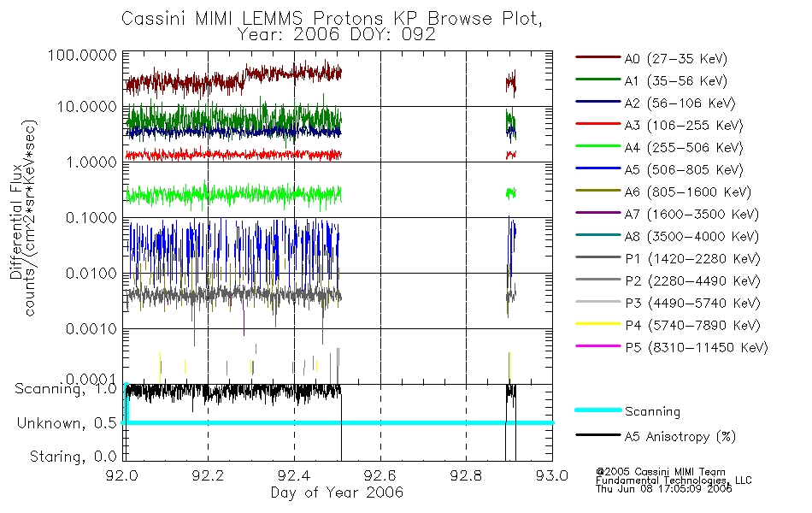Click the Staring, 0.0 axis label
This screenshot has width=812, height=513.
click(x=74, y=457)
